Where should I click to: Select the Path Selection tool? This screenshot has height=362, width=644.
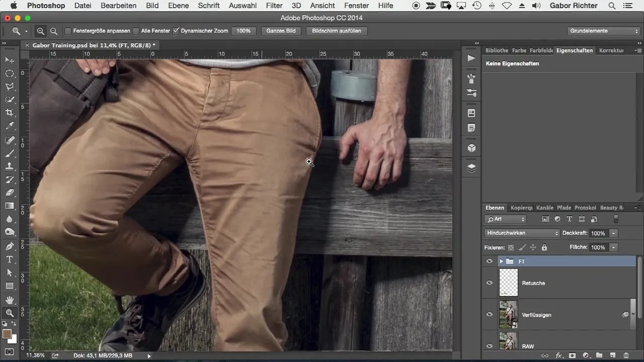[x=9, y=273]
